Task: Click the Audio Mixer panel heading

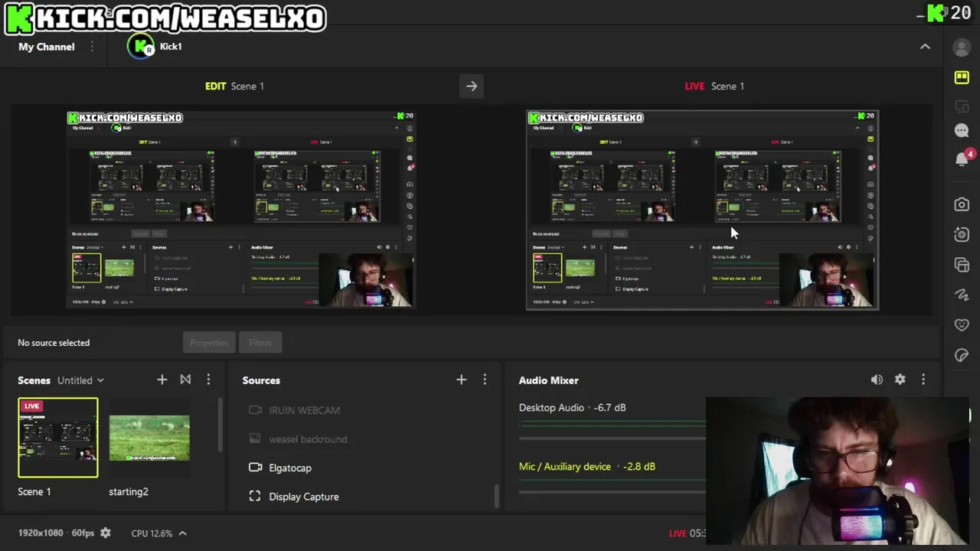Action: click(x=549, y=380)
